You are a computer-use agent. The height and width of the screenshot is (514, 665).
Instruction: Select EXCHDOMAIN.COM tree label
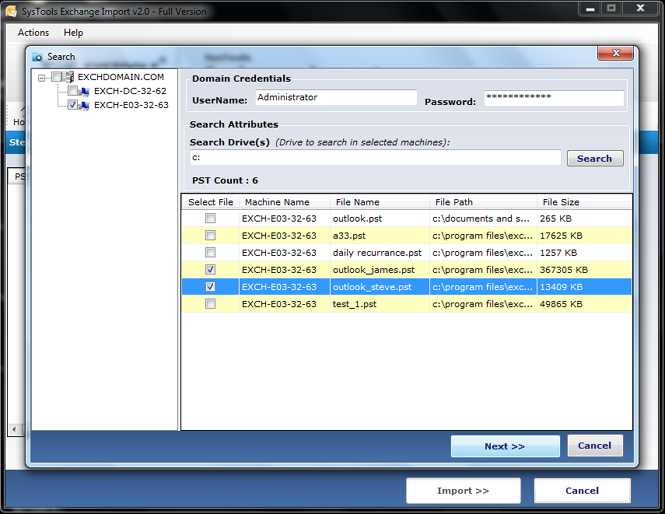click(x=121, y=77)
